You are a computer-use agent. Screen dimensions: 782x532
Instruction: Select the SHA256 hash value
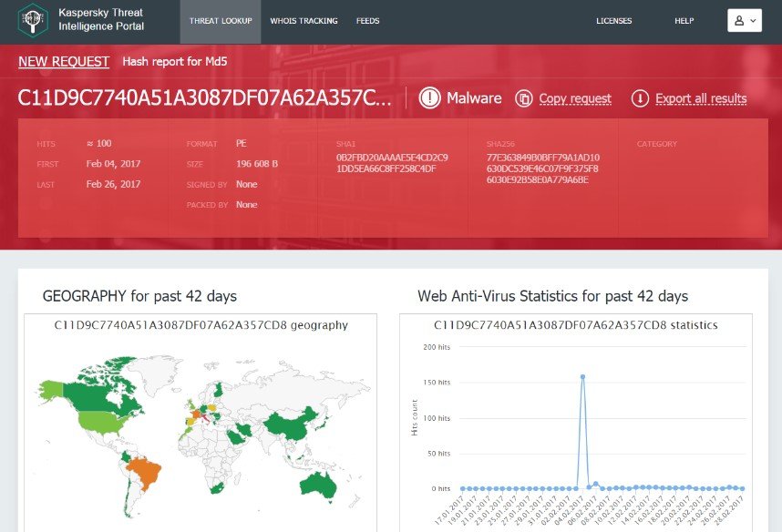click(543, 169)
